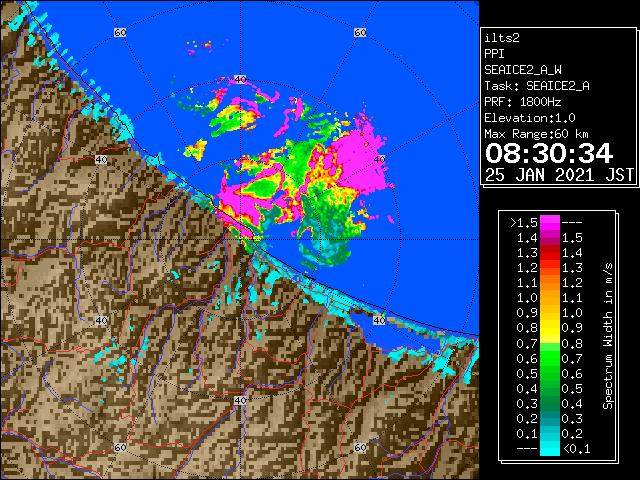Click the "Max Range:60 km" text

tap(536, 134)
